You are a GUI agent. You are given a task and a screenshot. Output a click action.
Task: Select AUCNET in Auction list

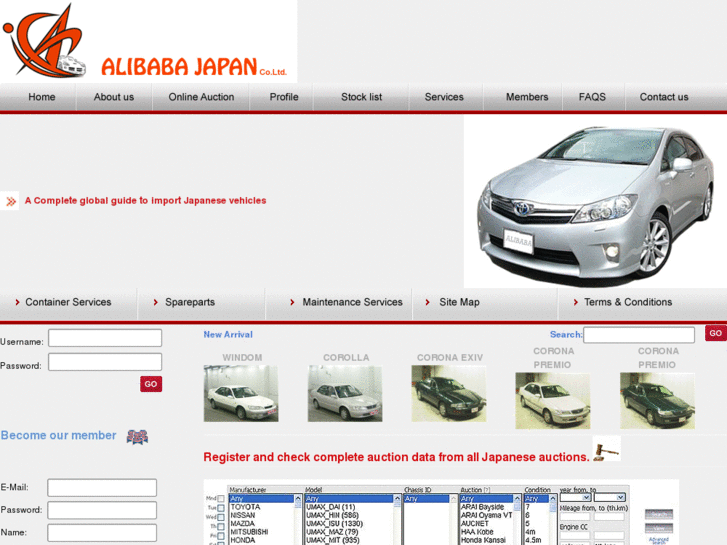pyautogui.click(x=486, y=524)
